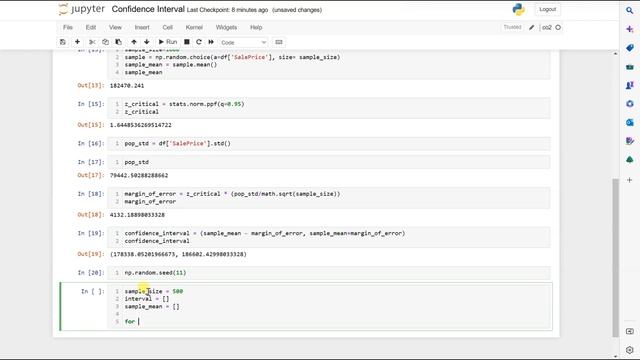Click output value 79442.50288288662
640x360 pixels.
pos(139,176)
